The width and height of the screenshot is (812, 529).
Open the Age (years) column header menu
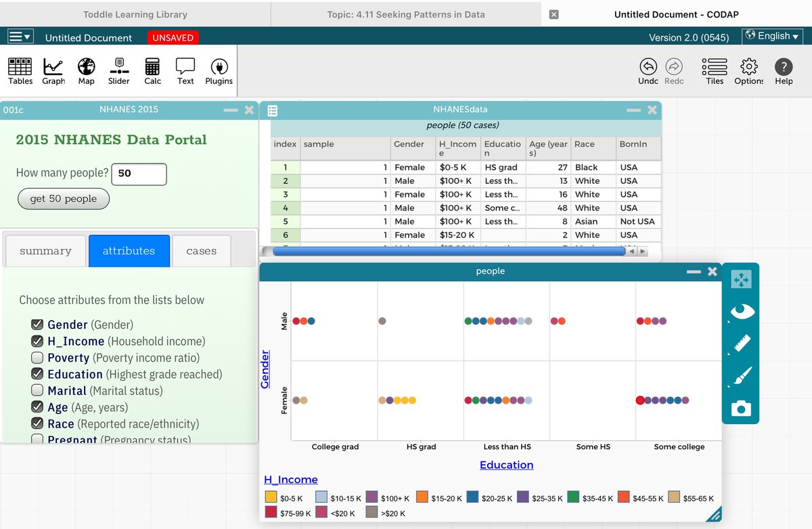(x=548, y=149)
